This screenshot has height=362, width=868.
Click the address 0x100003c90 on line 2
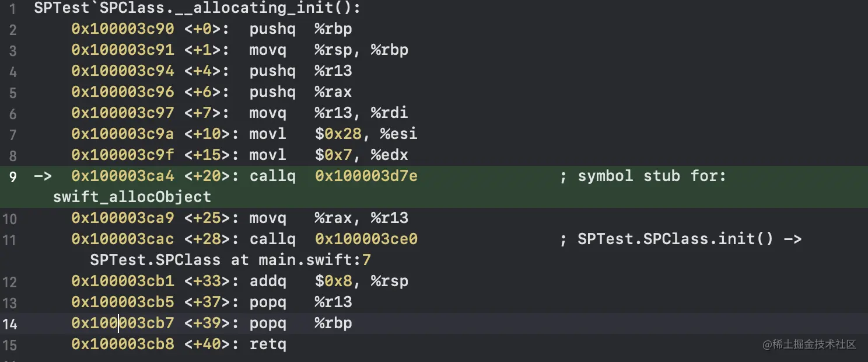point(123,29)
